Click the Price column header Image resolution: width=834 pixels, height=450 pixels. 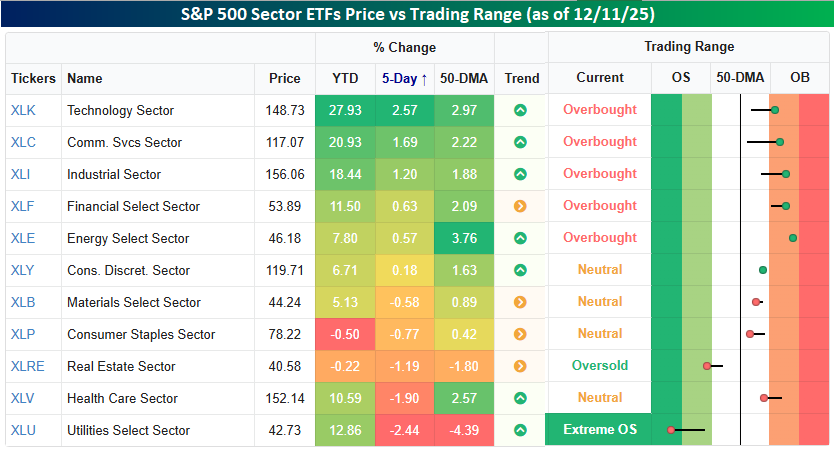click(x=284, y=78)
